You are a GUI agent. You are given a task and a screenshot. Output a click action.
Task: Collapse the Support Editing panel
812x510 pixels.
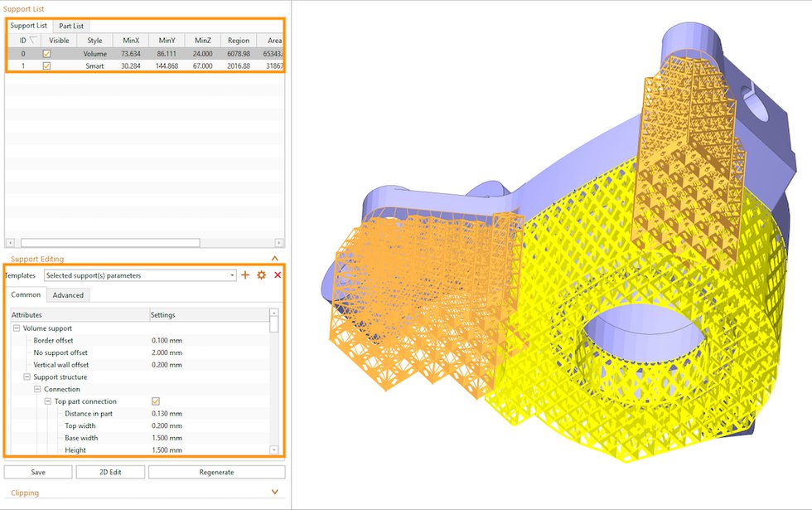pos(274,259)
